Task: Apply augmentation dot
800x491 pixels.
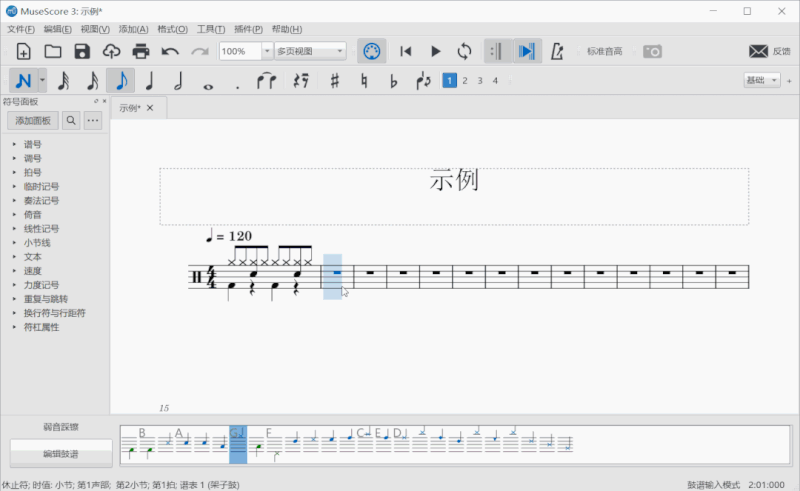Action: coord(237,87)
